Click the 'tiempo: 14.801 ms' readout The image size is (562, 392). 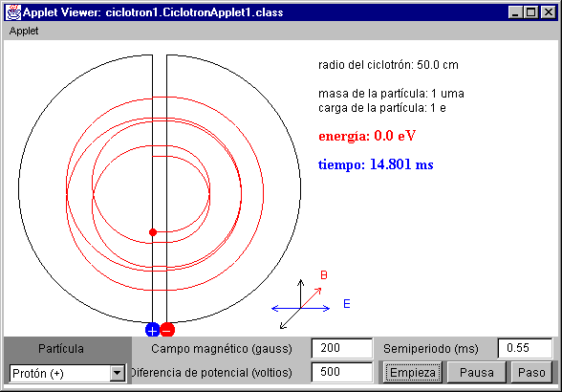point(376,164)
